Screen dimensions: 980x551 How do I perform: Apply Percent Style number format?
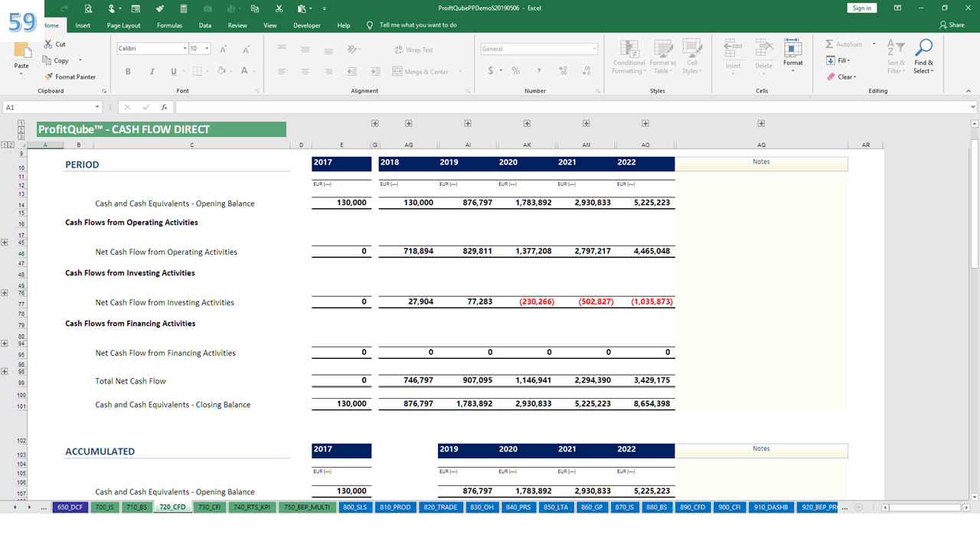point(516,70)
